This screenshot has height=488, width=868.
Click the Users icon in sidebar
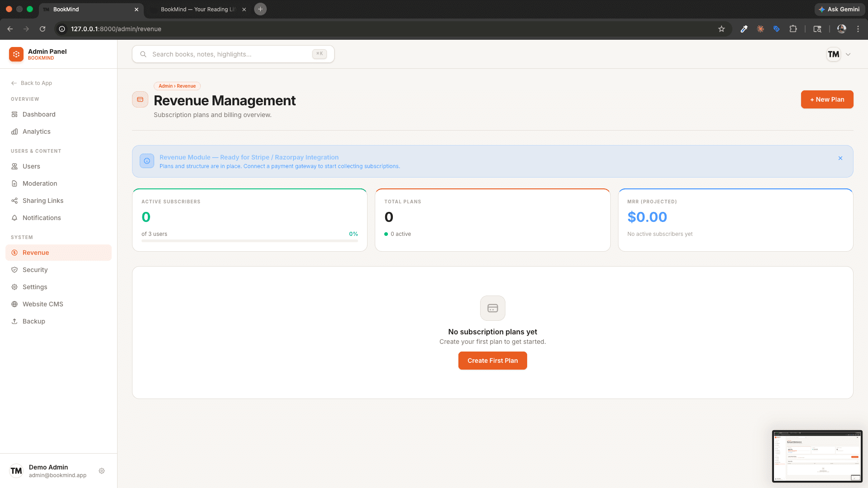(14, 166)
